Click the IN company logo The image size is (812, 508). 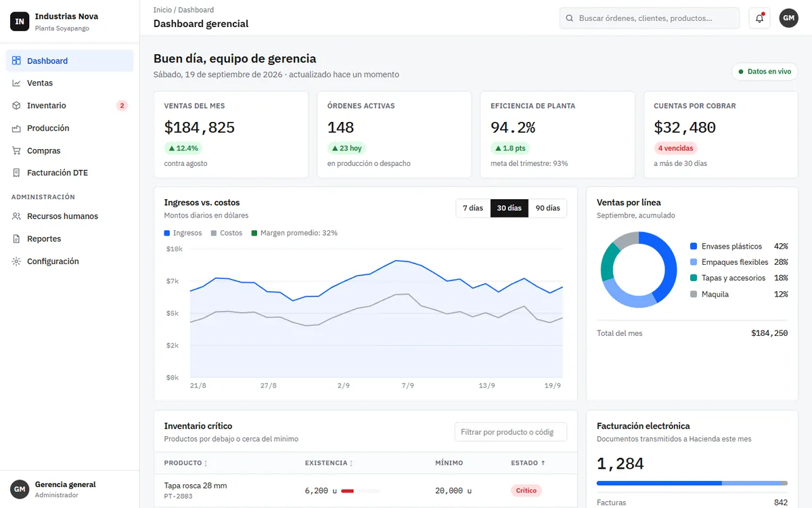(x=20, y=21)
